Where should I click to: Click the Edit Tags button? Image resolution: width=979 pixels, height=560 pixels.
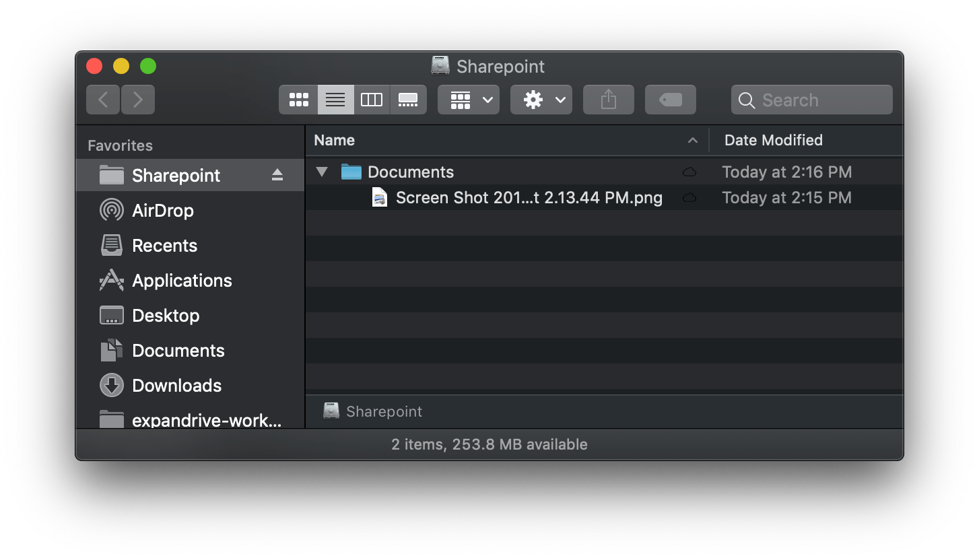(x=671, y=100)
